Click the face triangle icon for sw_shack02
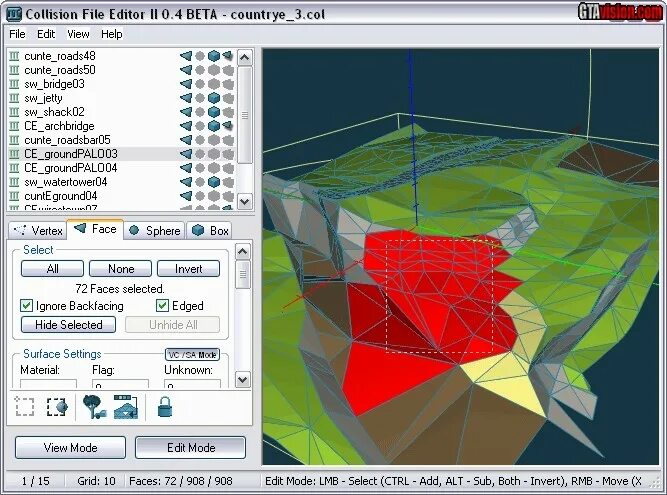Viewport: 667px width, 495px height. tap(186, 112)
